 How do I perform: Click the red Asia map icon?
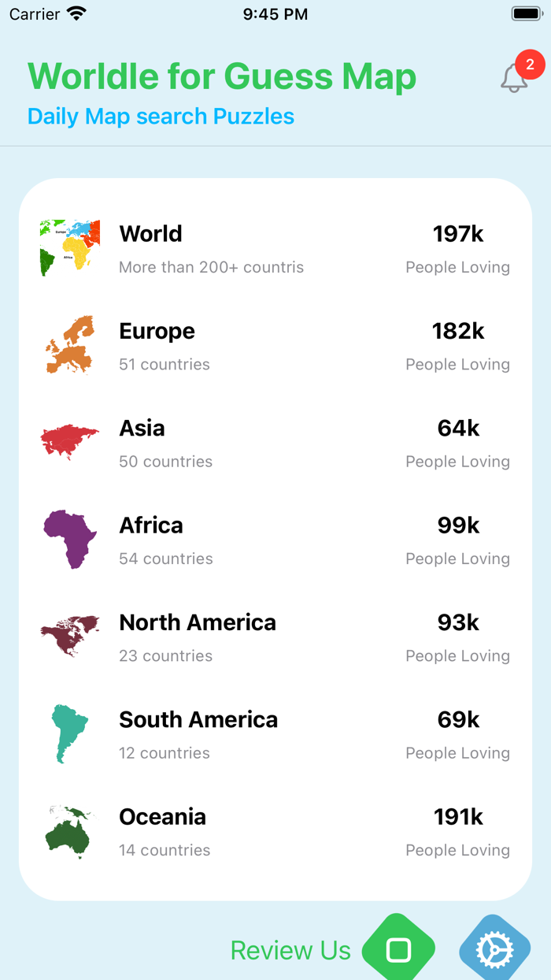point(69,441)
